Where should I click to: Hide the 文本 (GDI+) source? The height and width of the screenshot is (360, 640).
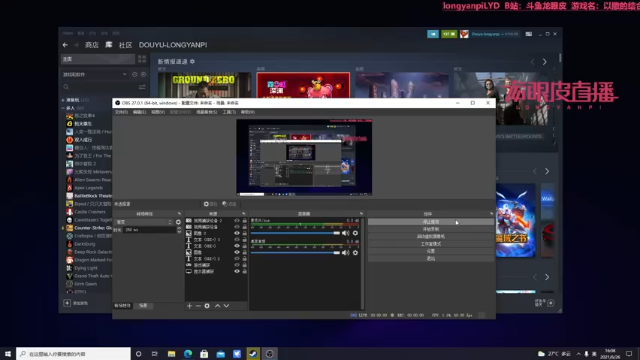click(237, 246)
